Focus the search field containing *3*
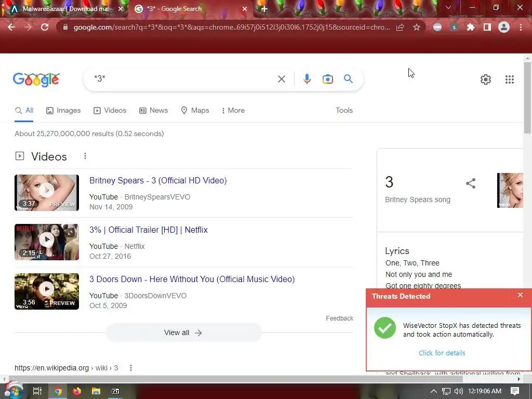 click(x=183, y=79)
